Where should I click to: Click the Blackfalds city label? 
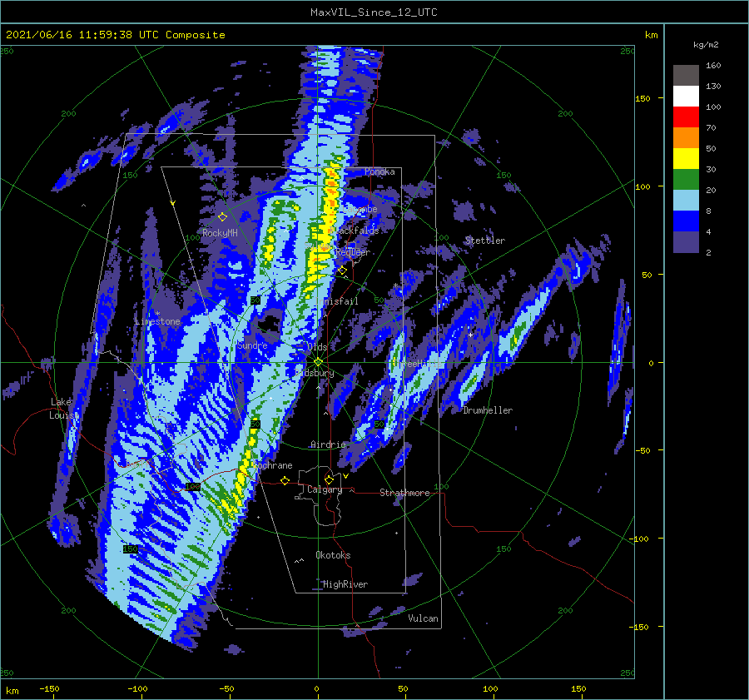pyautogui.click(x=354, y=231)
